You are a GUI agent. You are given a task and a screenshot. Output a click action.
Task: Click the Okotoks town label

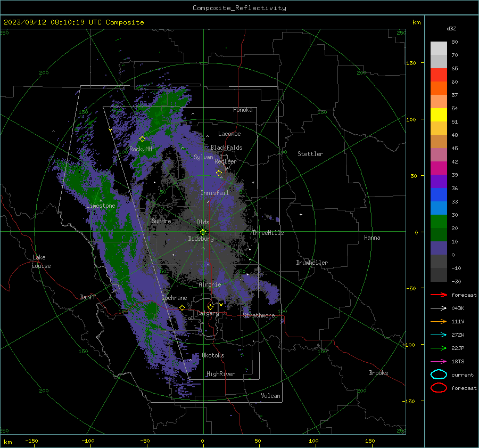tap(213, 355)
